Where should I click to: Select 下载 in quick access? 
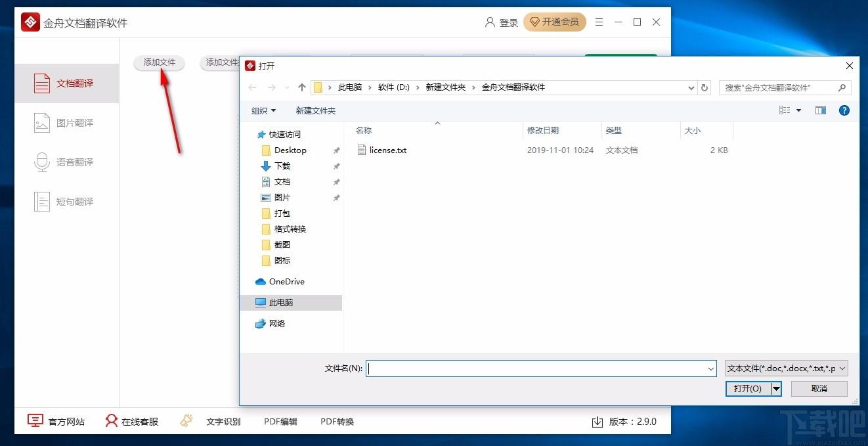(282, 166)
